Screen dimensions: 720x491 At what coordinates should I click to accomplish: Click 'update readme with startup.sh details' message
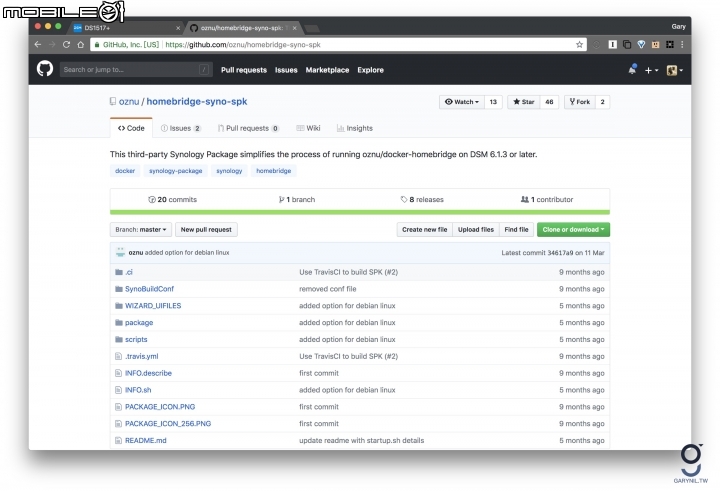(361, 440)
